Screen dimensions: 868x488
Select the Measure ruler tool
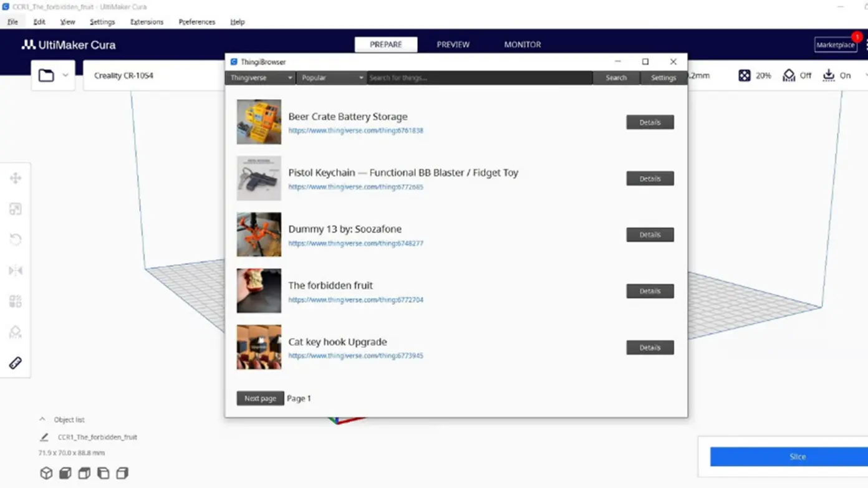coord(16,363)
